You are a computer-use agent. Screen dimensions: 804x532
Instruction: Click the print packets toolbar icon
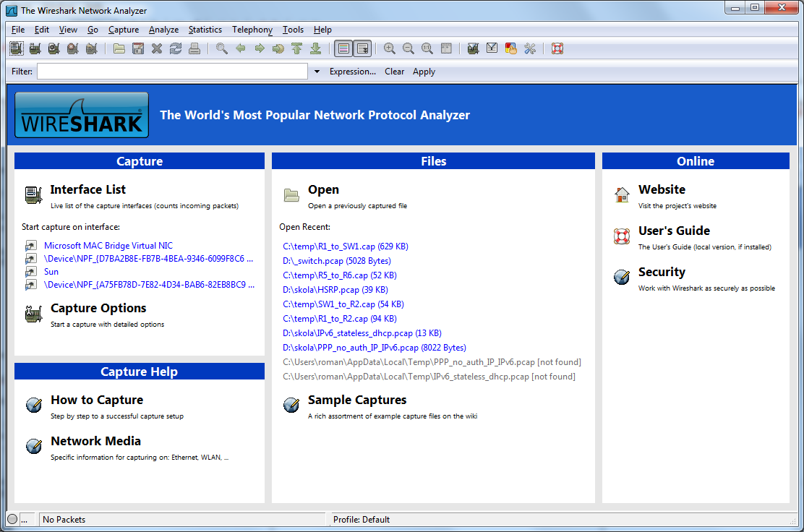pos(194,48)
